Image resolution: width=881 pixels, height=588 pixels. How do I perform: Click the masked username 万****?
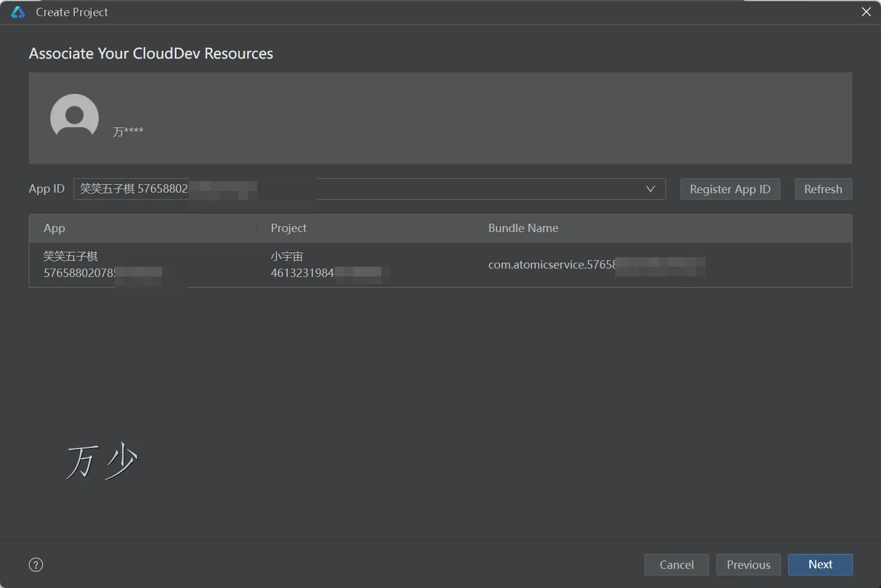(128, 131)
